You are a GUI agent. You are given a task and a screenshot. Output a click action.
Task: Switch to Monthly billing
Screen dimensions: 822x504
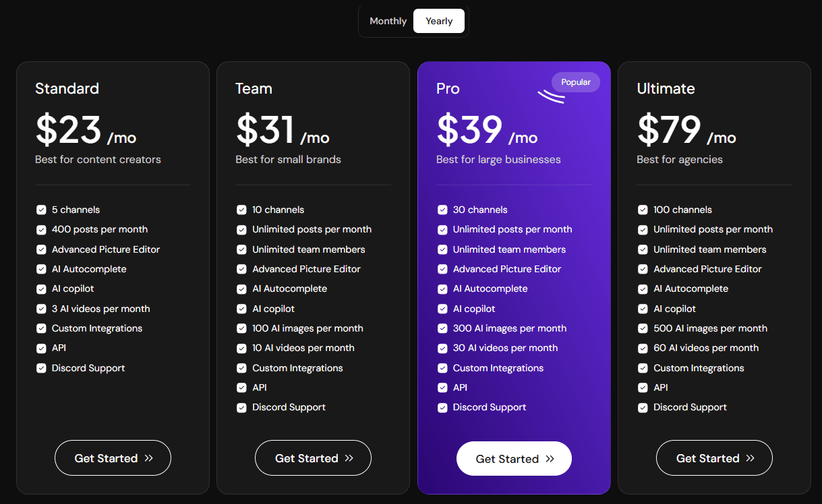tap(388, 21)
